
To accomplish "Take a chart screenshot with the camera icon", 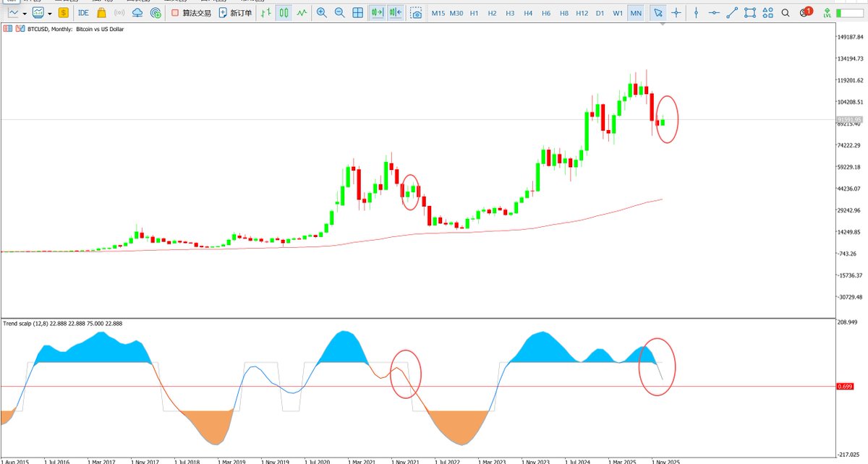I will tap(414, 12).
